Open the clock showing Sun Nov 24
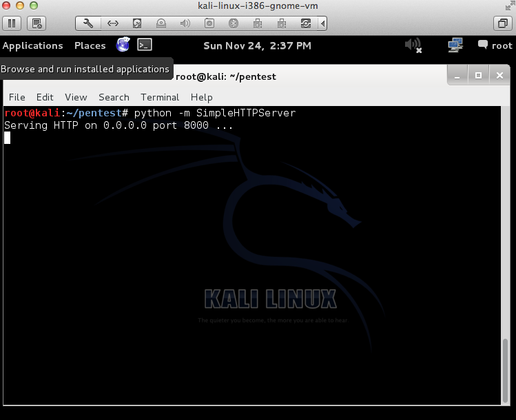This screenshot has width=516, height=420. [257, 45]
